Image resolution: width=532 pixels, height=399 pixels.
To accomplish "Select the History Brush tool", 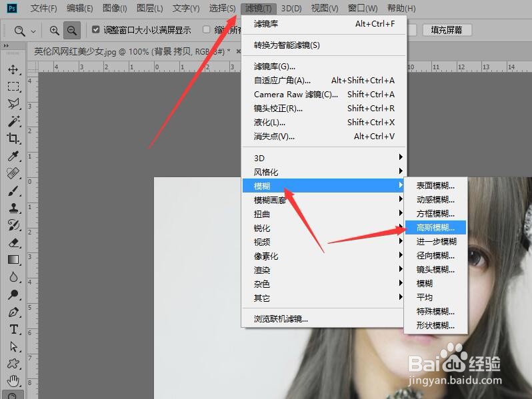I will click(13, 225).
